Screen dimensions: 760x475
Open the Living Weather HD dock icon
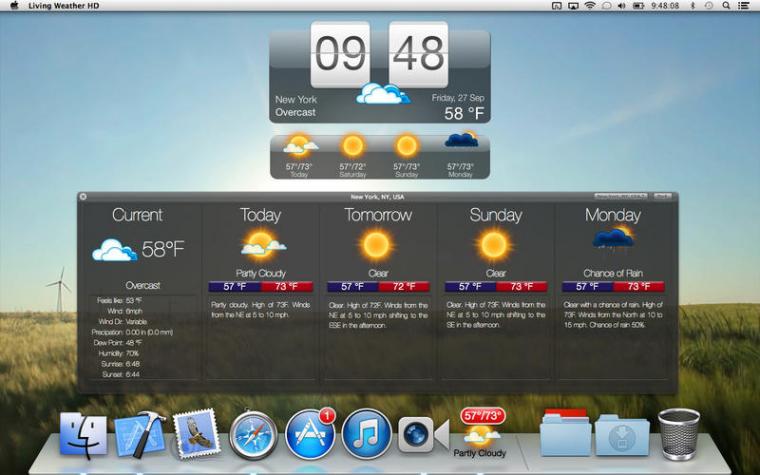pos(480,433)
